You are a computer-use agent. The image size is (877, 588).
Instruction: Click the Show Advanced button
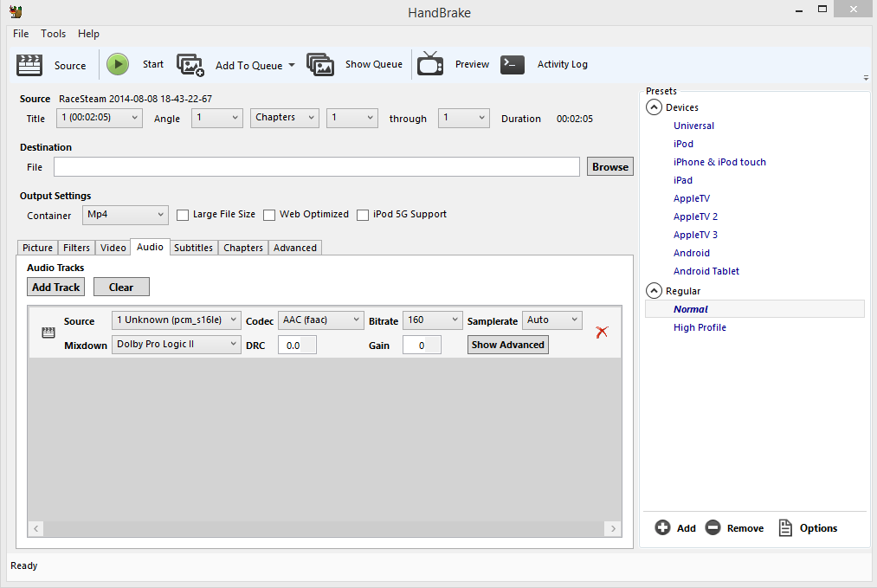[x=508, y=345]
